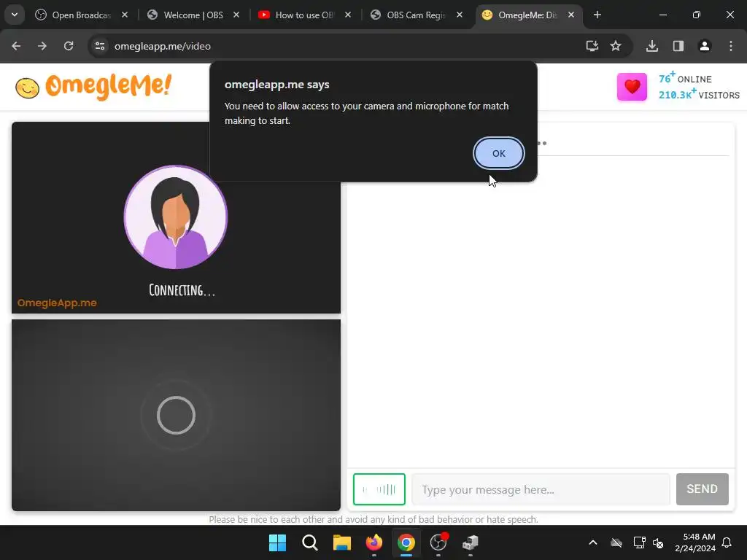The image size is (747, 560).
Task: Switch to the How to use OBS YouTube tab
Action: (x=304, y=15)
